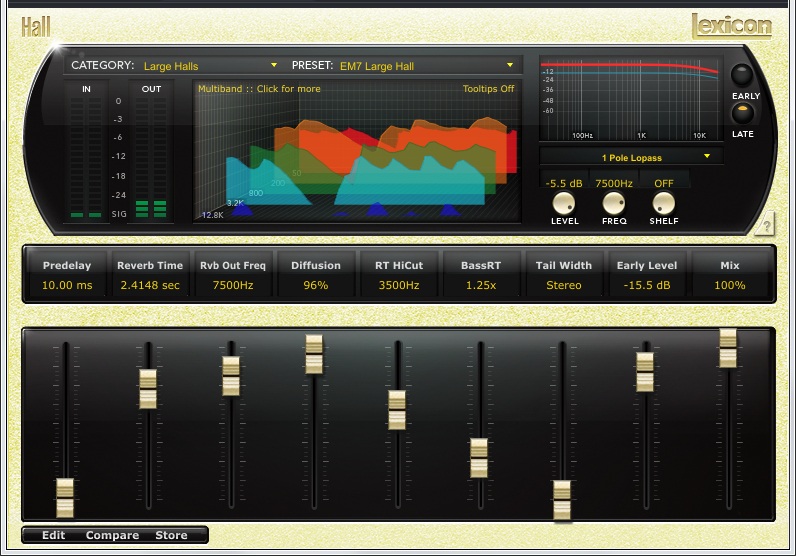
Task: Select the Diffusion parameter cell
Action: 316,275
